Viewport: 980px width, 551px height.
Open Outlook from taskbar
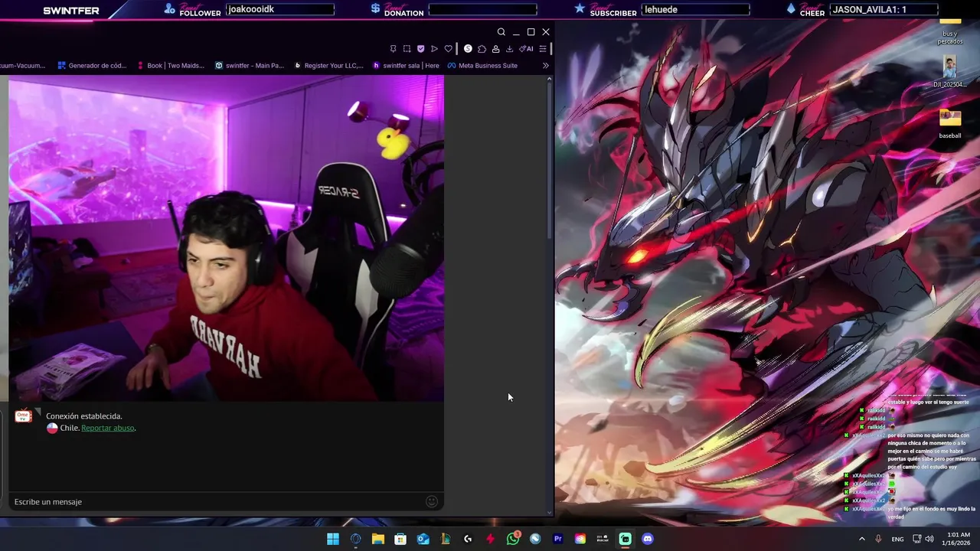pos(423,539)
